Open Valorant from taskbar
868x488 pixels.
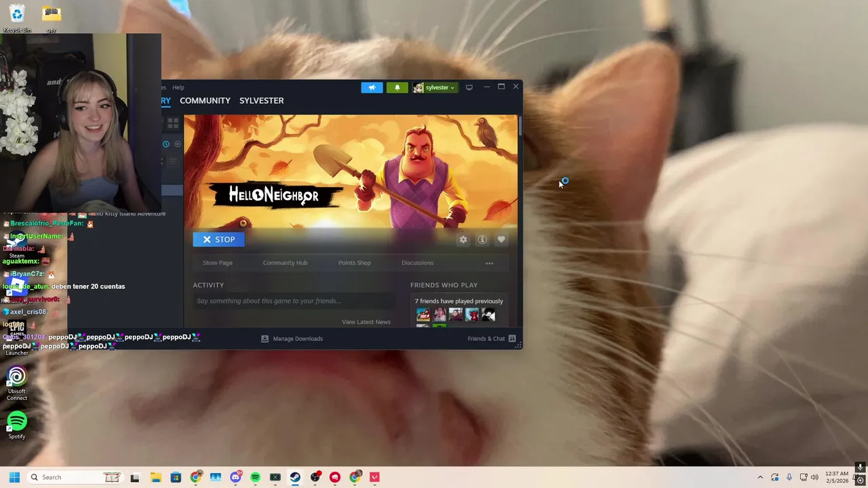(374, 477)
